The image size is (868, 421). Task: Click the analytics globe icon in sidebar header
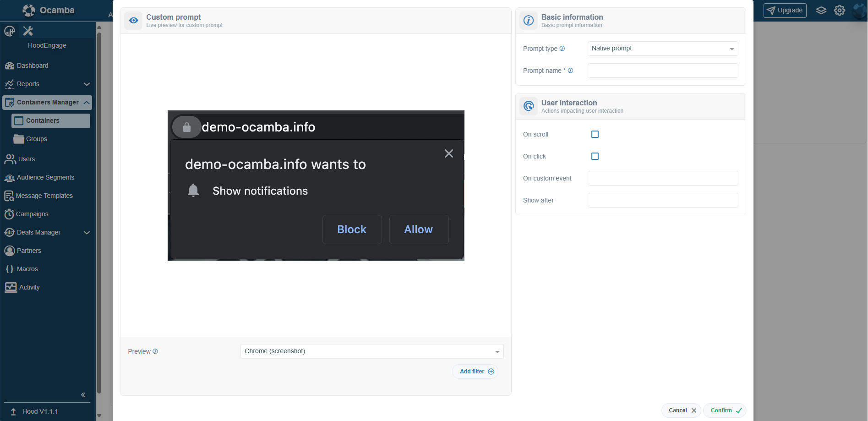(x=10, y=31)
